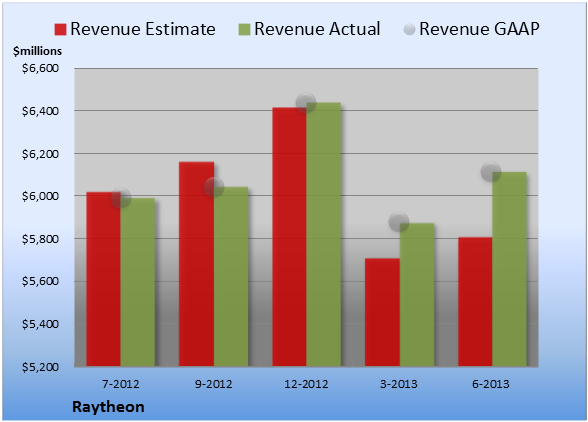The height and width of the screenshot is (422, 588).
Task: Select the 'Revenue Estimate' legend label
Action: (x=143, y=29)
